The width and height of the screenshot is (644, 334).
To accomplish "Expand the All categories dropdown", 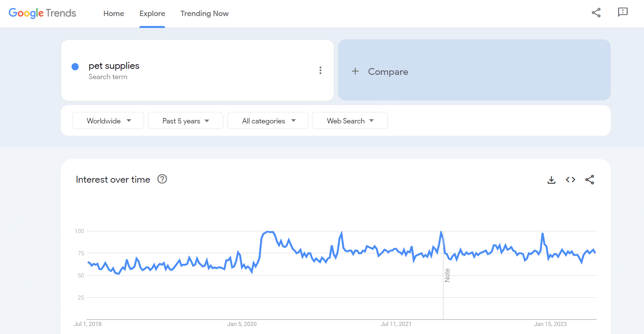I will 268,121.
